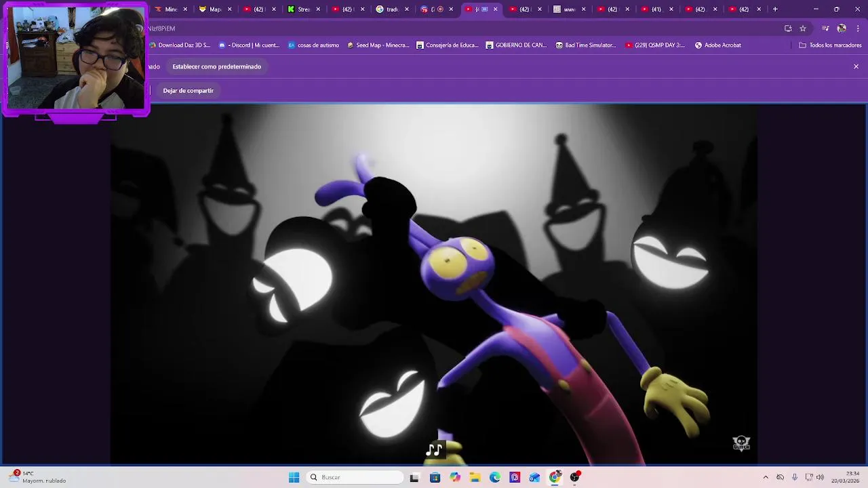The height and width of the screenshot is (488, 868).
Task: Click the crossed-out cloud tray icon
Action: [x=781, y=477]
